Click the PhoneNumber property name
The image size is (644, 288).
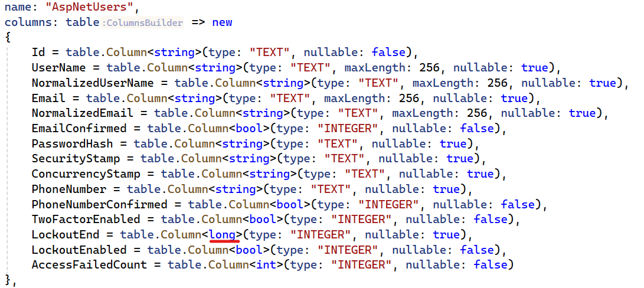tap(69, 189)
